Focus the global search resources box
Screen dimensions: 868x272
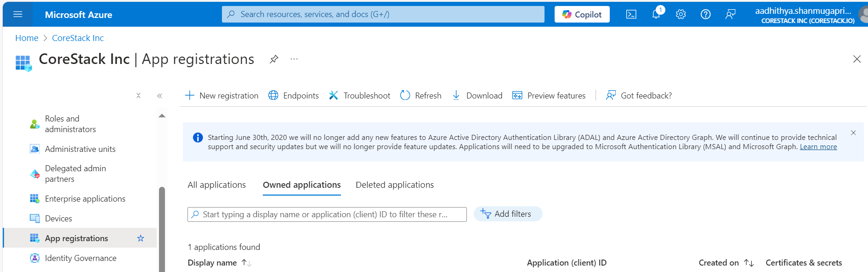click(383, 14)
